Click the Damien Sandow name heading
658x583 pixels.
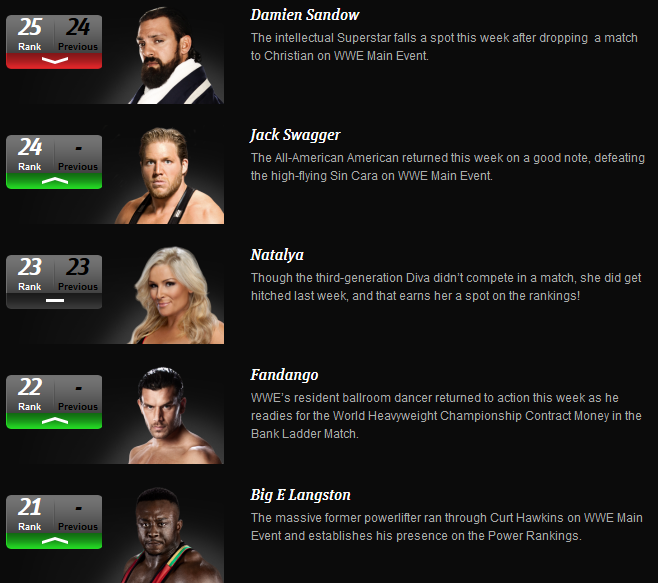coord(305,15)
